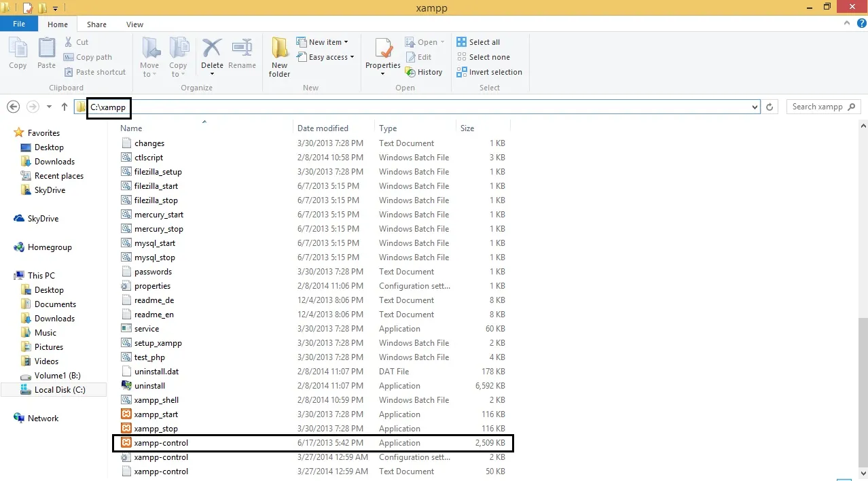The width and height of the screenshot is (868, 481).
Task: Open the Properties icon in ribbon
Action: 384,49
